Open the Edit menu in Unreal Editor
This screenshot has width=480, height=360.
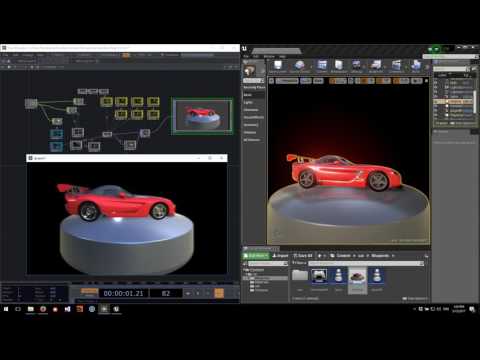click(x=256, y=56)
